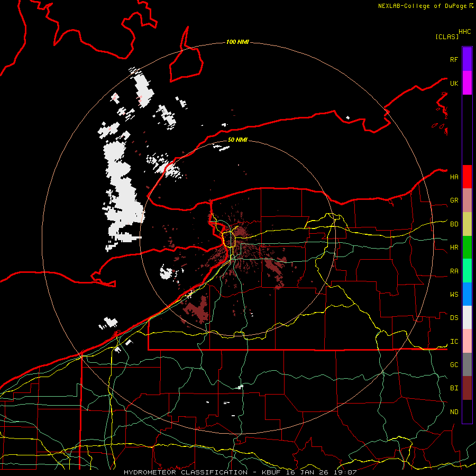Click the 19:07 timestamp

[x=344, y=472]
